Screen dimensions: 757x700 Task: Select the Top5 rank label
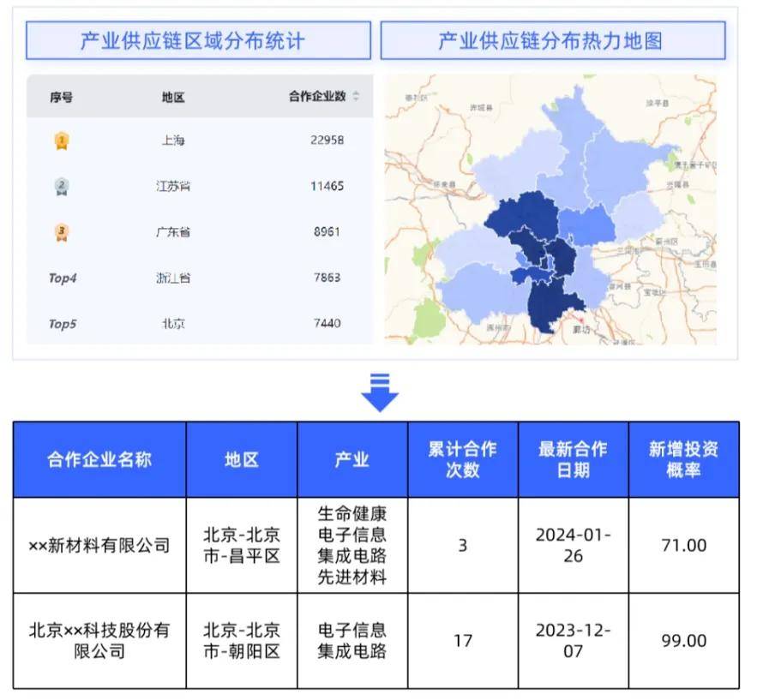pyautogui.click(x=63, y=324)
